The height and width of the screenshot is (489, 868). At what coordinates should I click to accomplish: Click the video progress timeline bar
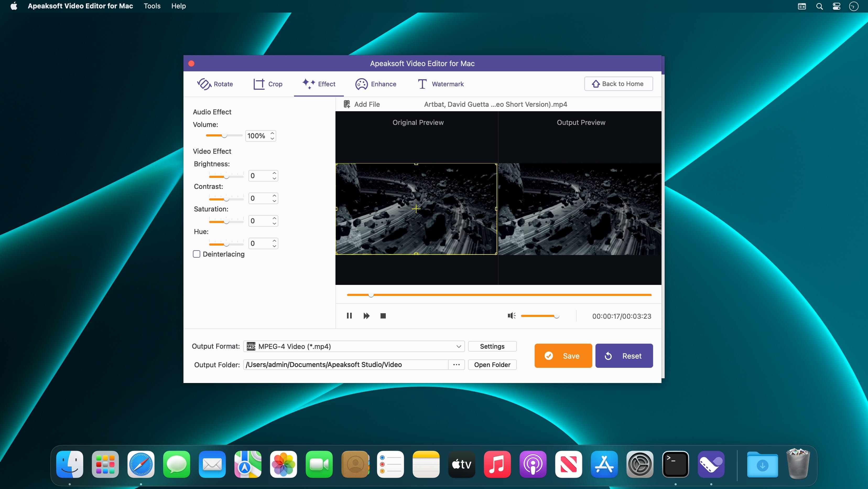pos(499,295)
